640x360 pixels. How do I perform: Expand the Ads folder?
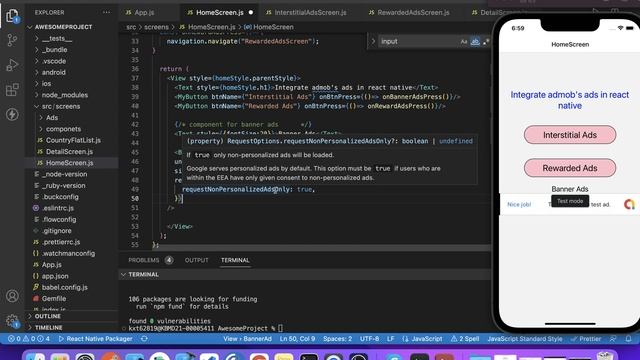coord(52,118)
